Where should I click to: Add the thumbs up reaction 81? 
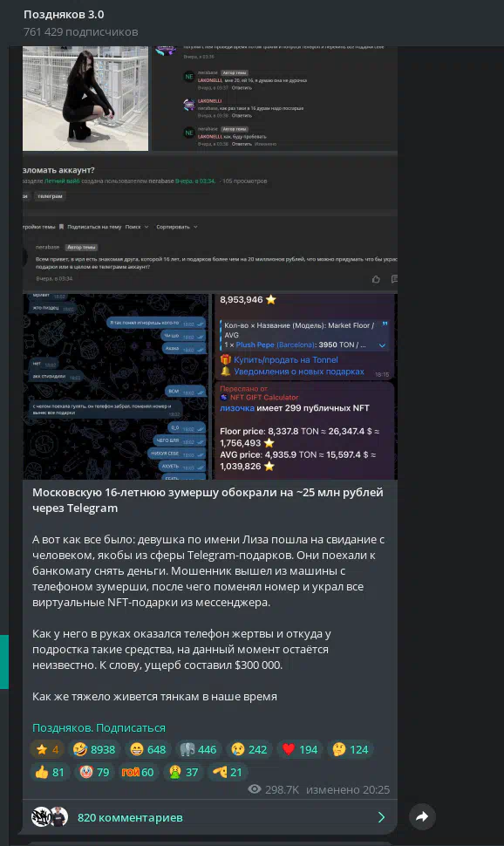coord(50,772)
